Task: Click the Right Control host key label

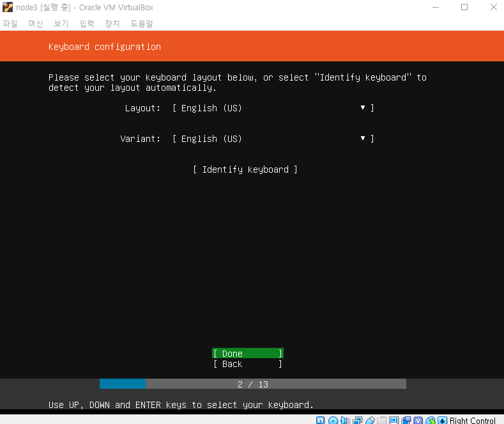Action: point(473,420)
